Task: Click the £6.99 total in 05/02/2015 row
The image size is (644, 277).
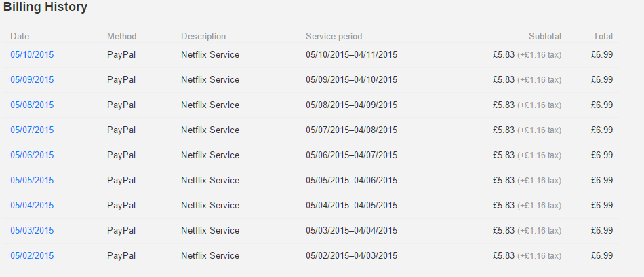Action: [x=602, y=255]
